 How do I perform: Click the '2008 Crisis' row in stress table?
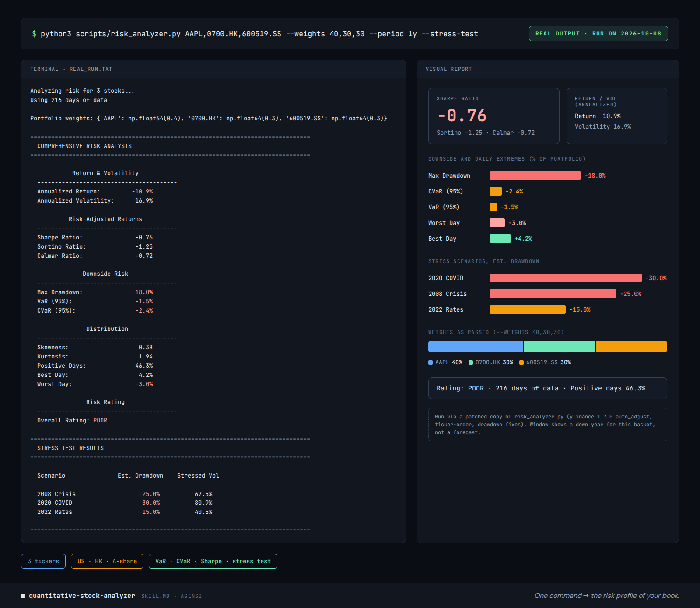125,494
